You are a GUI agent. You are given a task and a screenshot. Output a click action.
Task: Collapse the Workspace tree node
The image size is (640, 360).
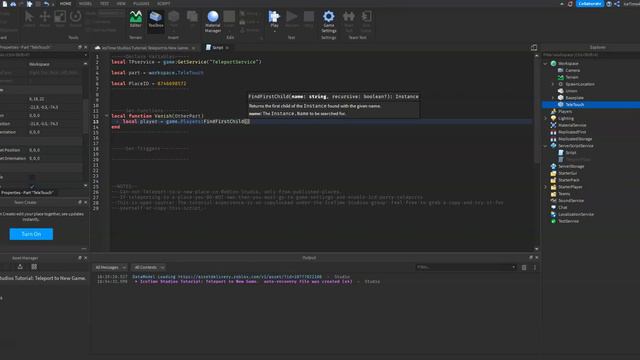point(546,64)
